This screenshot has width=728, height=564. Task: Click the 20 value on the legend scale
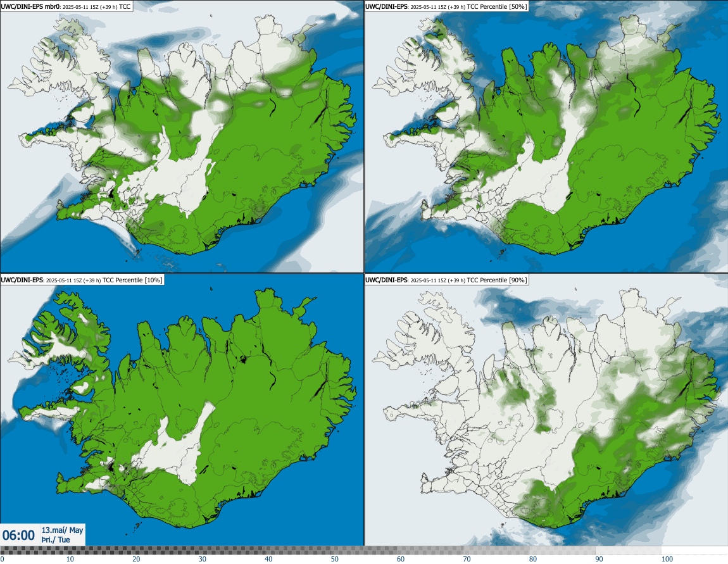click(136, 559)
